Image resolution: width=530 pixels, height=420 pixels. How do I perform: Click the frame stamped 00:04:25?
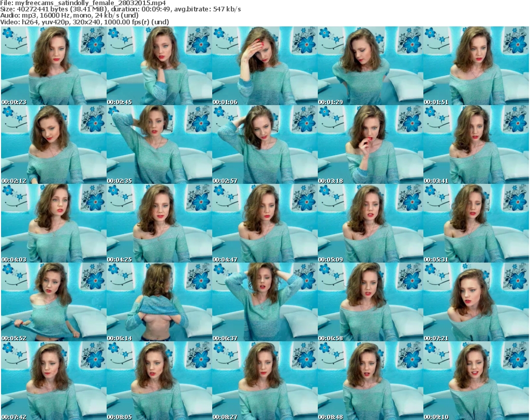pyautogui.click(x=159, y=223)
